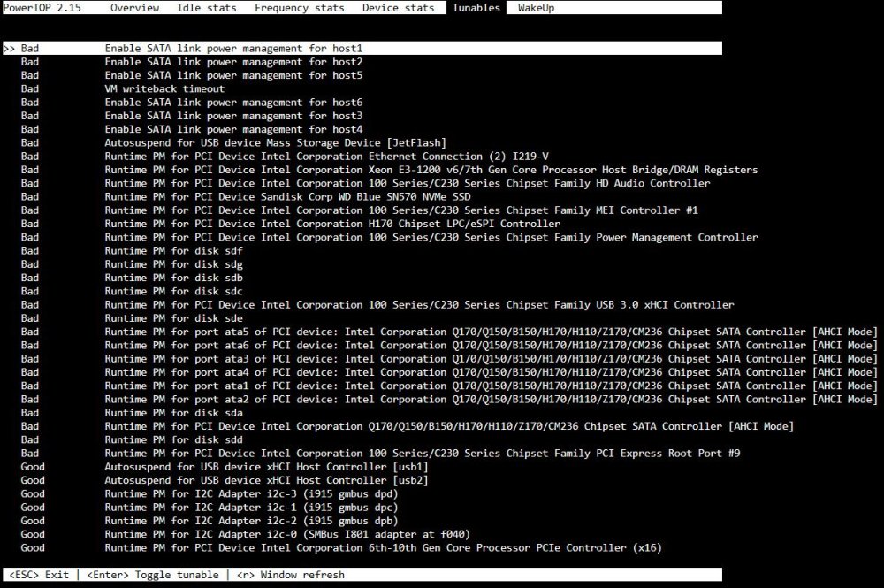The width and height of the screenshot is (884, 588).
Task: Select Runtime PM for PCI Device SATA Controller
Action: (x=407, y=427)
